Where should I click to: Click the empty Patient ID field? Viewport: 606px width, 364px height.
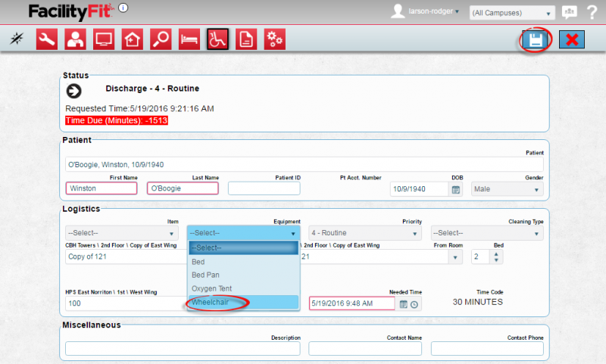(x=264, y=188)
